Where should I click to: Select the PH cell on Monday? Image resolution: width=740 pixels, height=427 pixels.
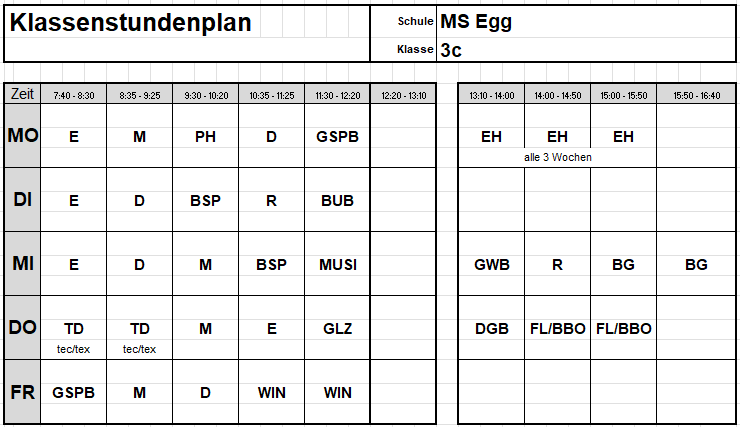point(205,137)
